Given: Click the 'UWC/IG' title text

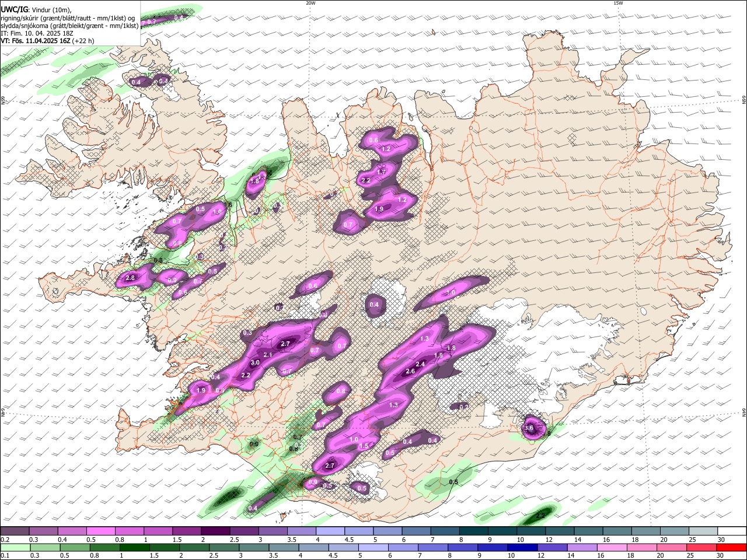Looking at the screenshot, I should click(x=14, y=9).
